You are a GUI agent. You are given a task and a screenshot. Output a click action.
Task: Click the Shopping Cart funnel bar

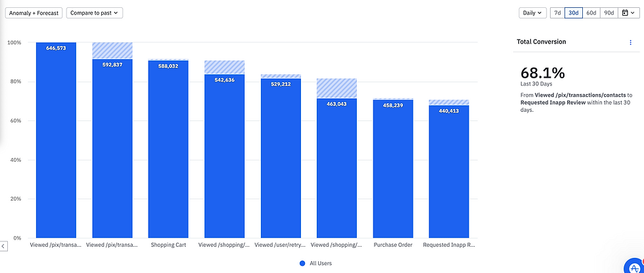168,151
